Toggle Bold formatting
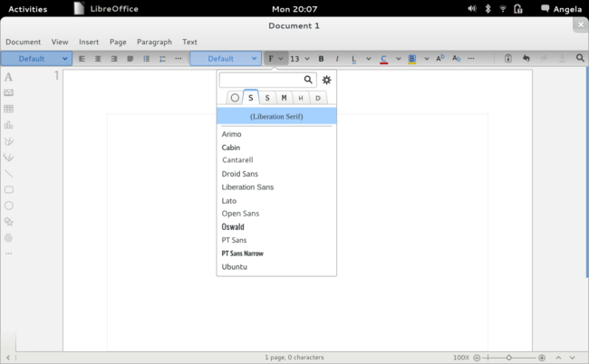The image size is (589, 364). (321, 59)
